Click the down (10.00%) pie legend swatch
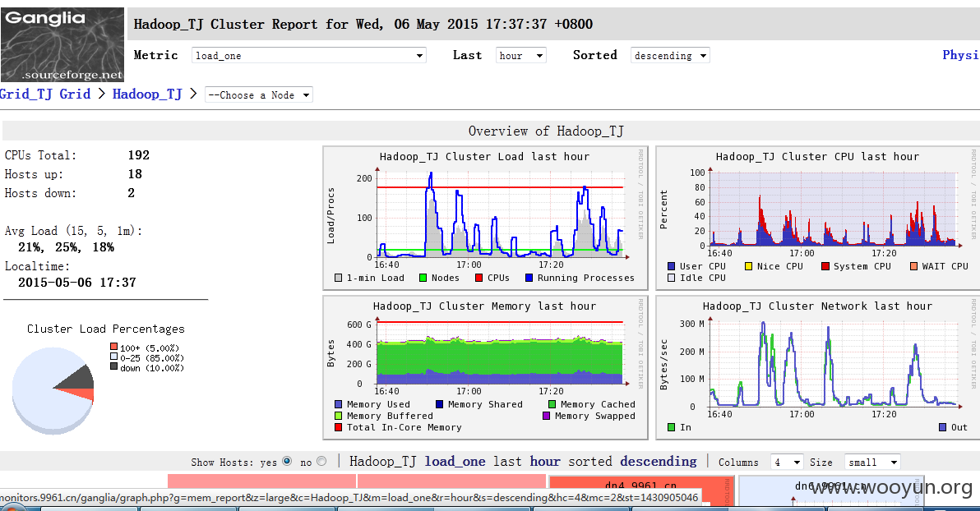This screenshot has width=980, height=511. (113, 366)
